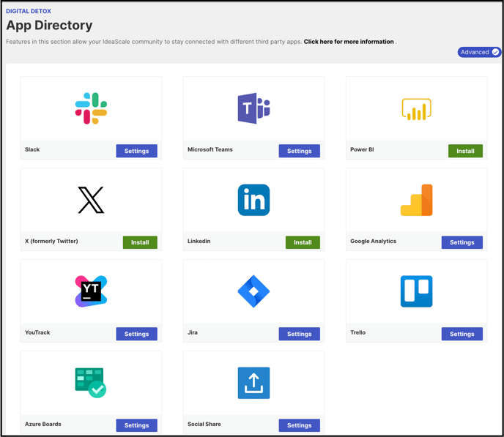Open Jira Settings
This screenshot has height=437, width=504.
pyautogui.click(x=299, y=334)
